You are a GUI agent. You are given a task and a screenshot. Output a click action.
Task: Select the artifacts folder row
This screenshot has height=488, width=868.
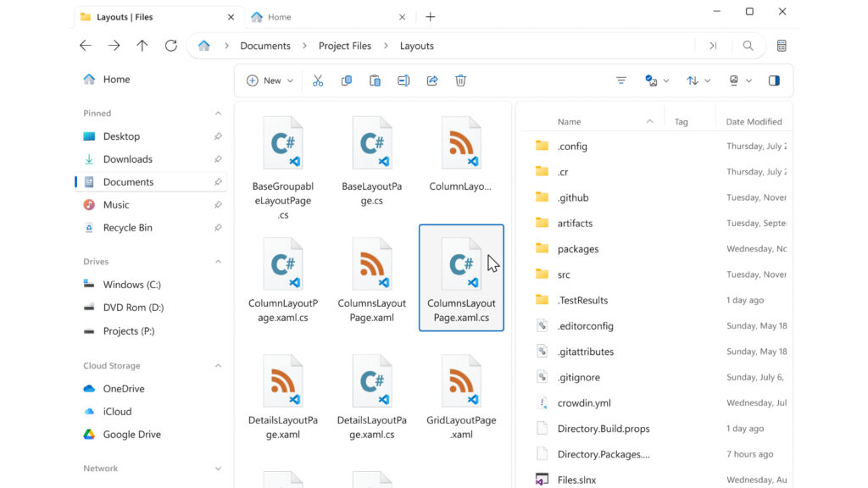(x=657, y=223)
